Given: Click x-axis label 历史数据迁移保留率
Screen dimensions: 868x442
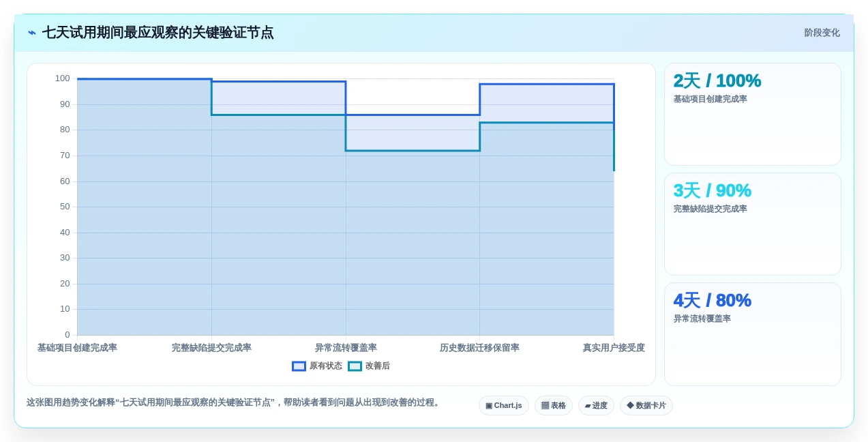Looking at the screenshot, I should click(x=479, y=348).
